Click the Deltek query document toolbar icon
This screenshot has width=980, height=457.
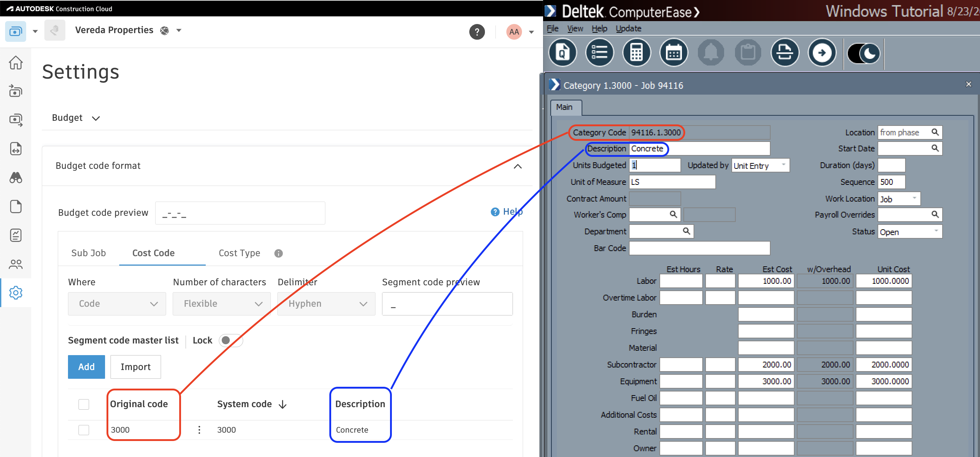tap(562, 52)
